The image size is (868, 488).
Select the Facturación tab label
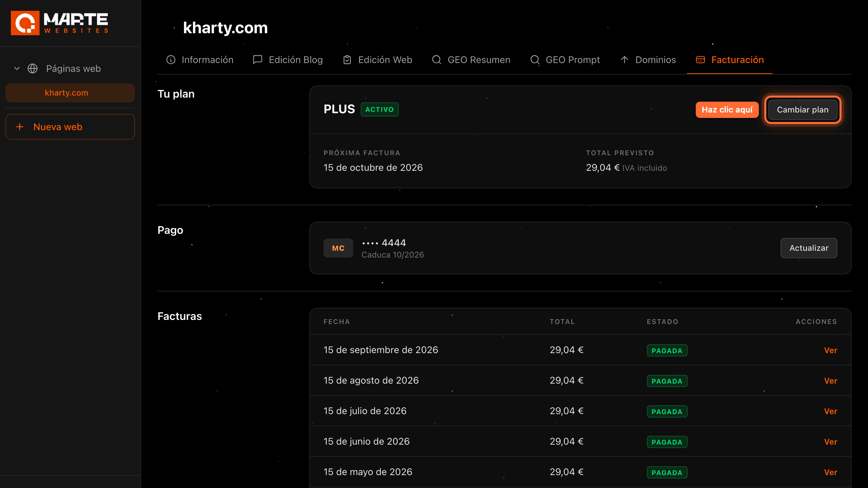click(x=737, y=60)
